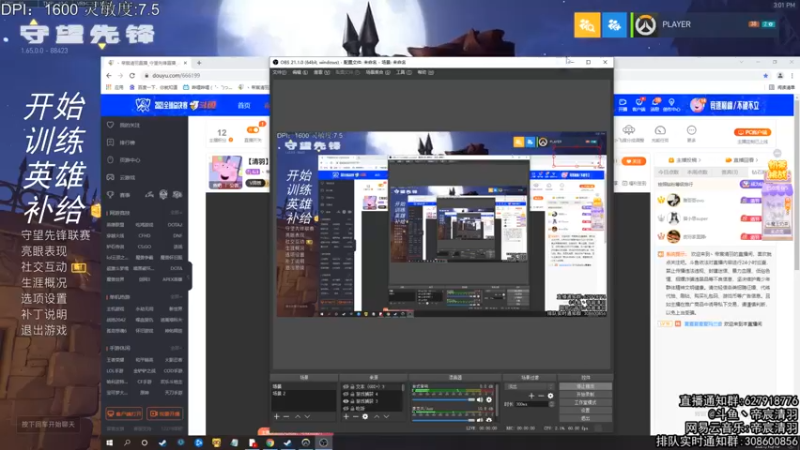800x450 pixels.
Task: Open settings gear of first mixer channel
Action: click(x=489, y=399)
